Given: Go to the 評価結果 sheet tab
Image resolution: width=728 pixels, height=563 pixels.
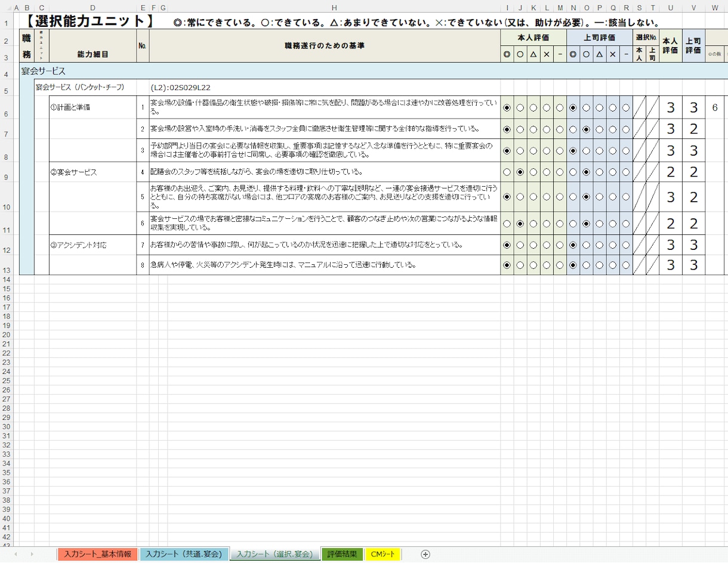Looking at the screenshot, I should (342, 555).
